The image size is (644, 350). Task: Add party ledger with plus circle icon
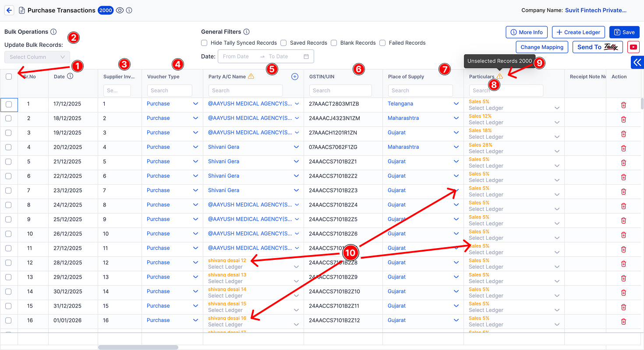[x=295, y=77]
